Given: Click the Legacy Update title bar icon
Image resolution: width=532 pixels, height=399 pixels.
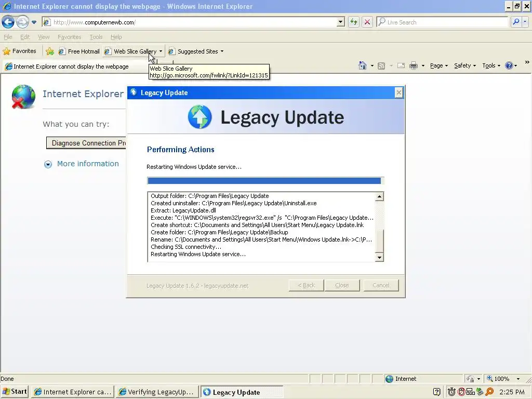Looking at the screenshot, I should (x=134, y=92).
